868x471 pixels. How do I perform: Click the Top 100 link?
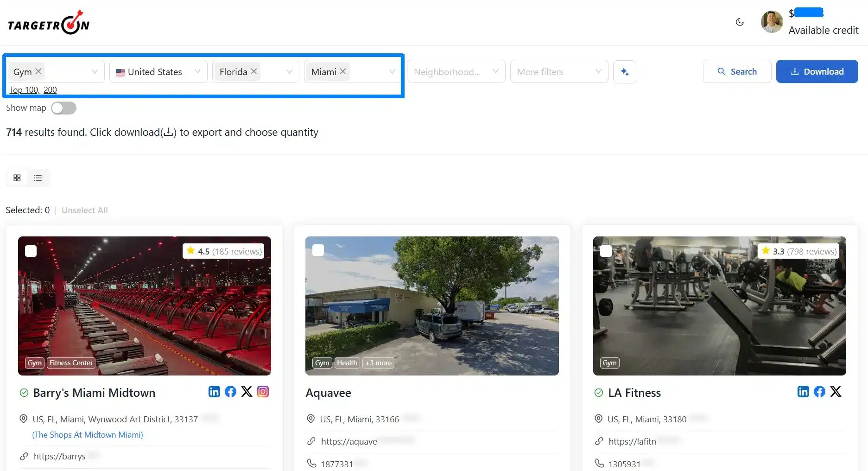click(24, 90)
